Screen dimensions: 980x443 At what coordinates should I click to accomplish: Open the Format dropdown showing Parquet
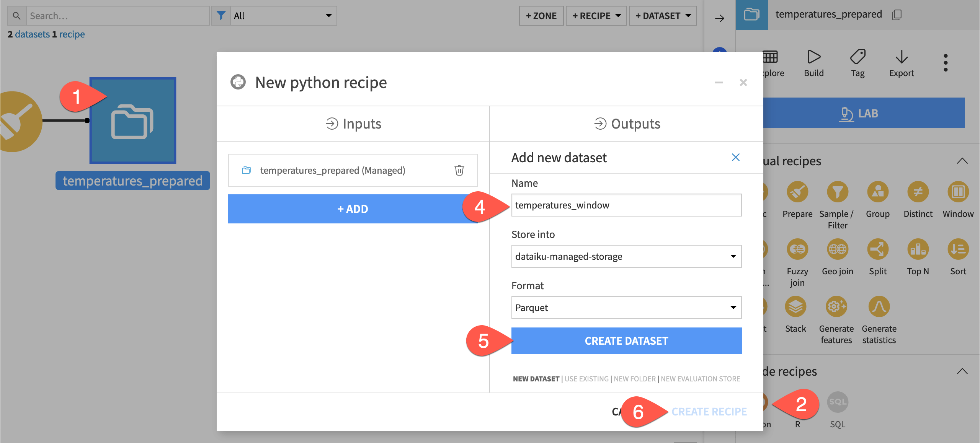[626, 307]
